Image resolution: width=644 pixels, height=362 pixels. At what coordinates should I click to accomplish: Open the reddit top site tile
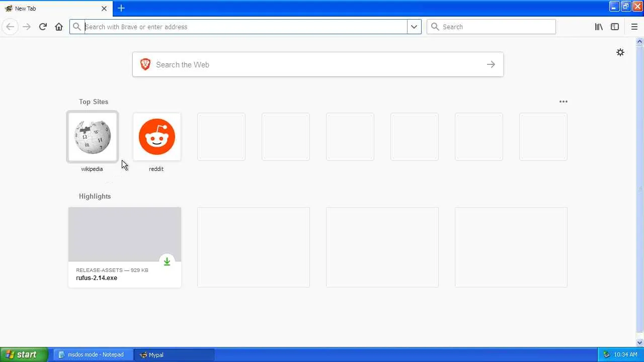[x=157, y=137]
